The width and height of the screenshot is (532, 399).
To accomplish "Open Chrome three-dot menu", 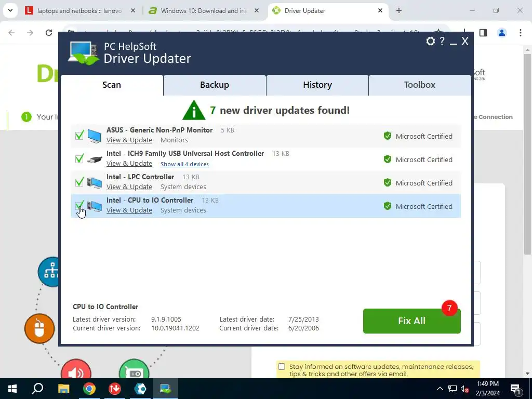I will point(520,33).
